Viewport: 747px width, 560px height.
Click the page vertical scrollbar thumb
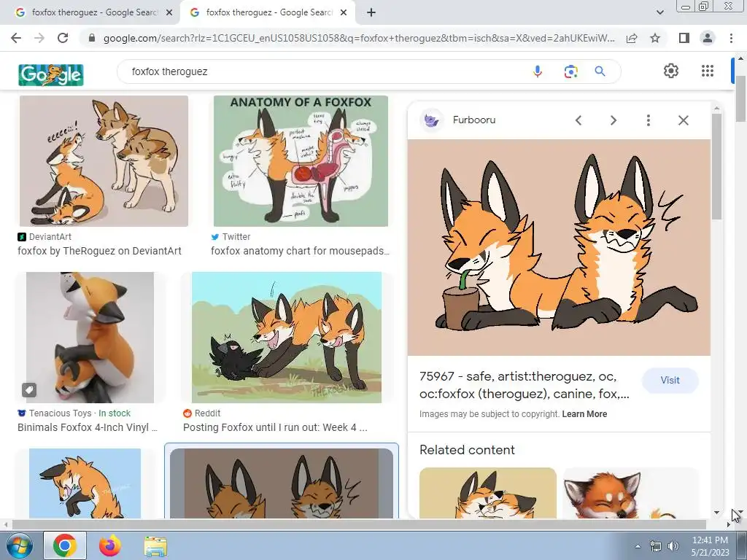[741, 98]
